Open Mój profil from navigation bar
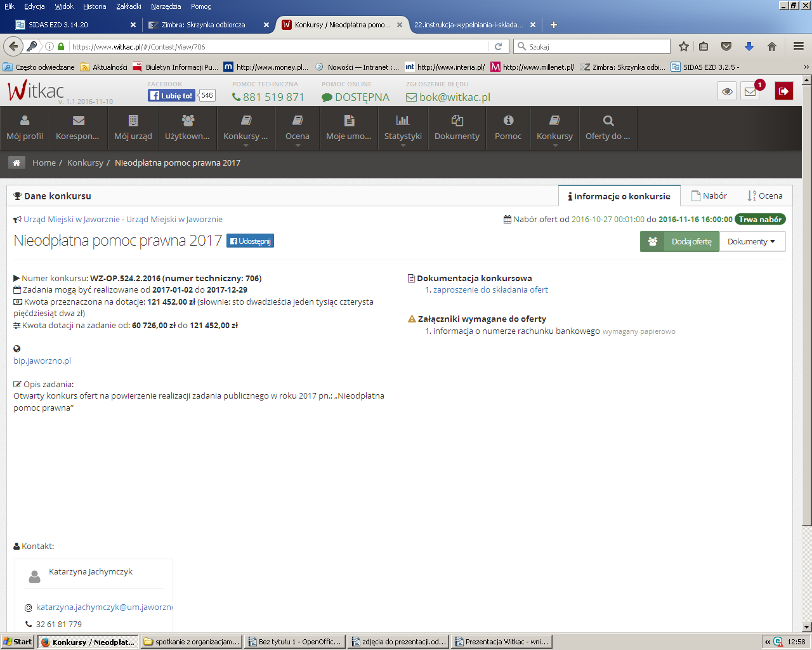This screenshot has width=812, height=650. pyautogui.click(x=25, y=128)
